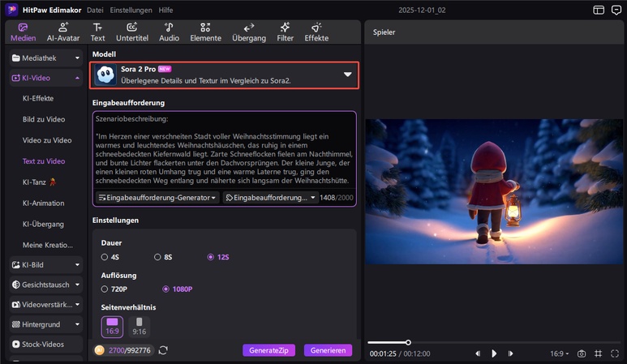Click the Generieren button

[328, 350]
